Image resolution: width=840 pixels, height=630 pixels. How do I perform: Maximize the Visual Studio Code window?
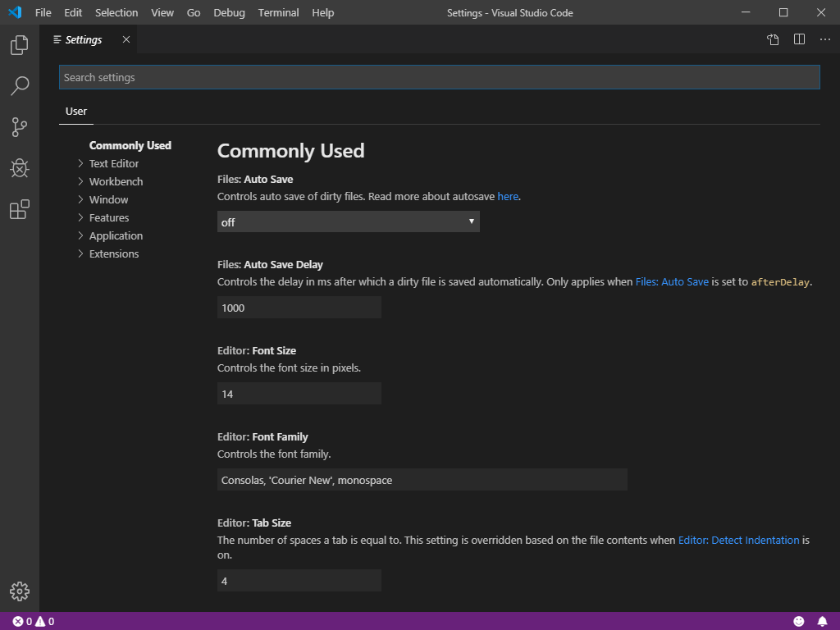point(783,12)
